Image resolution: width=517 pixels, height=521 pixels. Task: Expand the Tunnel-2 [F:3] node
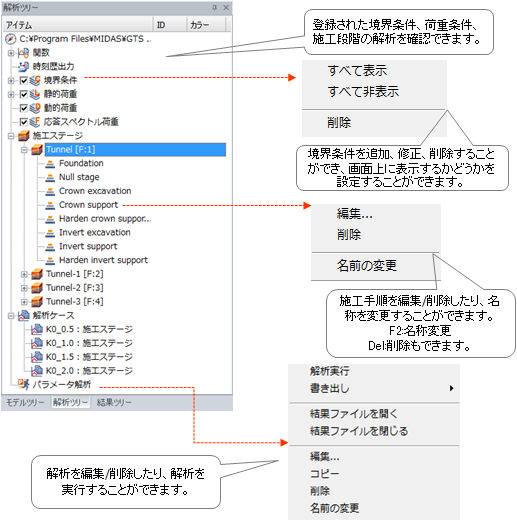point(24,288)
